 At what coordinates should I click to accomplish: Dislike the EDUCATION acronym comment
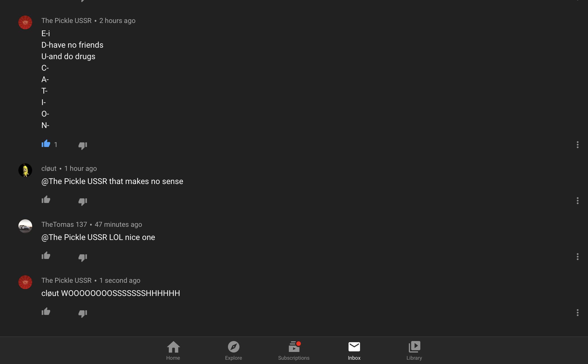pos(83,146)
